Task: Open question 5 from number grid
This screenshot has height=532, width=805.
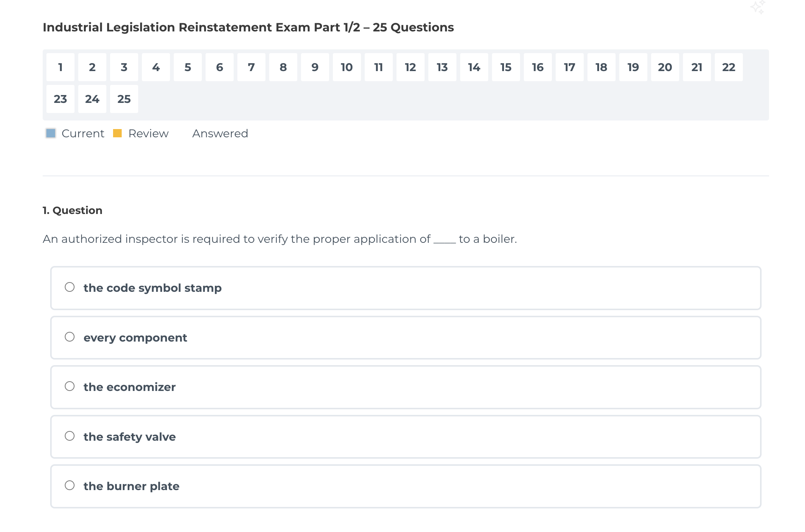Action: (188, 67)
